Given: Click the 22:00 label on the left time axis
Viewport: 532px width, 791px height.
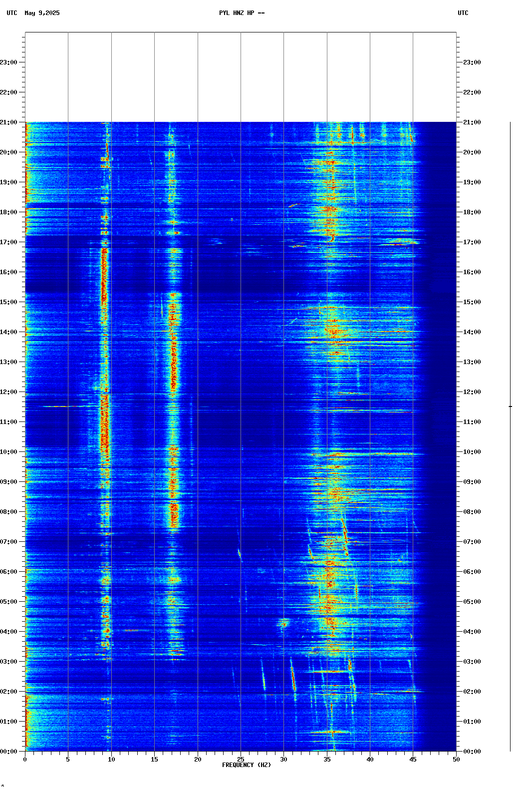Looking at the screenshot, I should (x=8, y=92).
